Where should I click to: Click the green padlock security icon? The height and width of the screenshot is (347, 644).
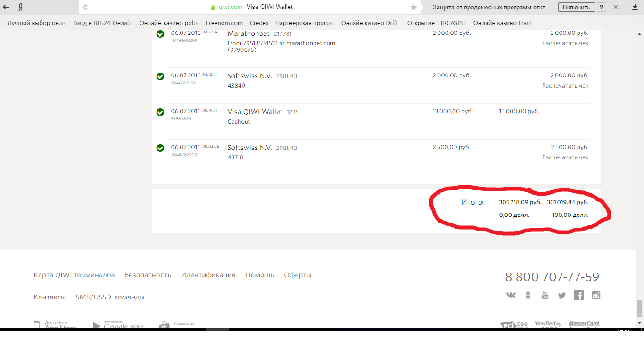pyautogui.click(x=214, y=7)
